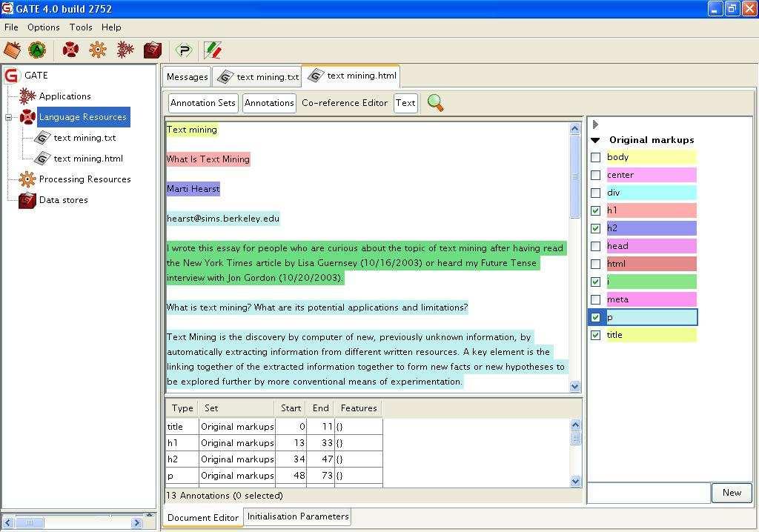The width and height of the screenshot is (759, 532).
Task: Toggle the Co-reference Editor button
Action: (345, 103)
